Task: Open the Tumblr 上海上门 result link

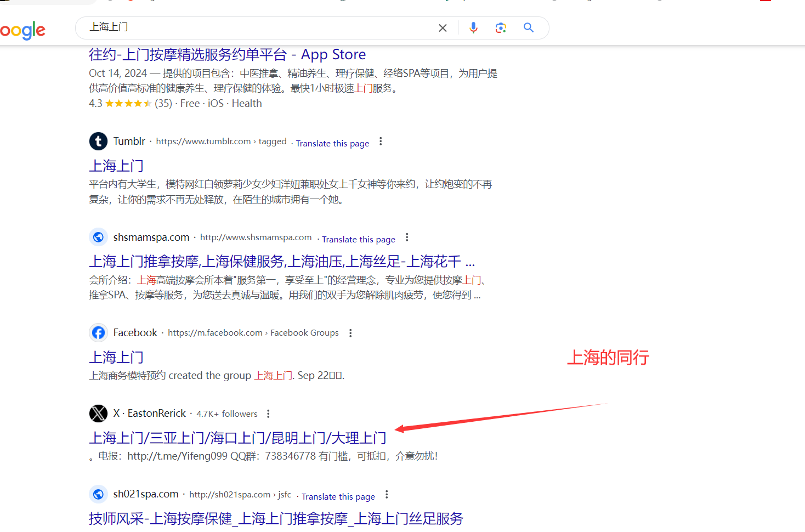Action: tap(116, 166)
